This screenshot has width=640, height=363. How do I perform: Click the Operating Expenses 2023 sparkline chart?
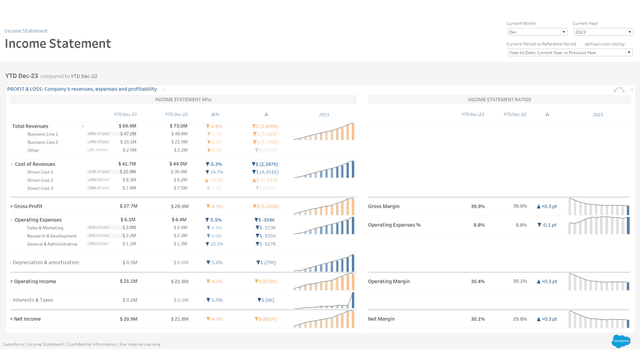pyautogui.click(x=324, y=225)
